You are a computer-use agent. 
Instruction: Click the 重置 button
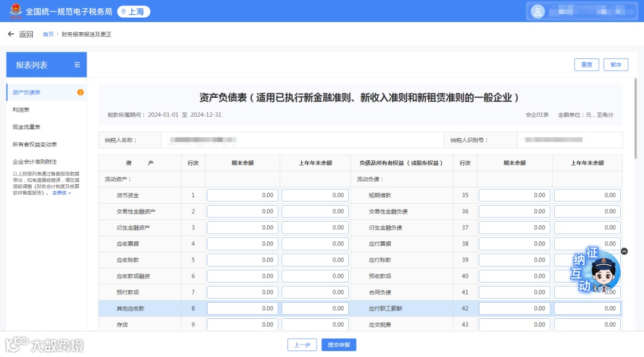(x=587, y=64)
